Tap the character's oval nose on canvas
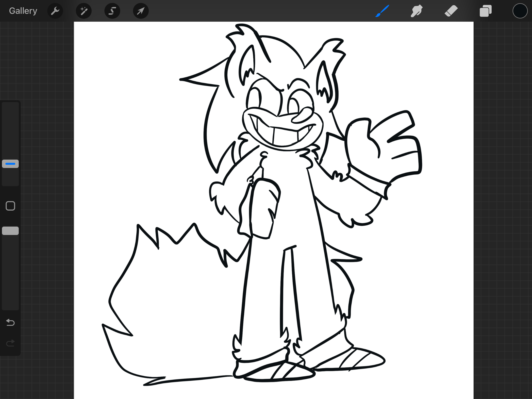532x399 pixels. (302, 116)
